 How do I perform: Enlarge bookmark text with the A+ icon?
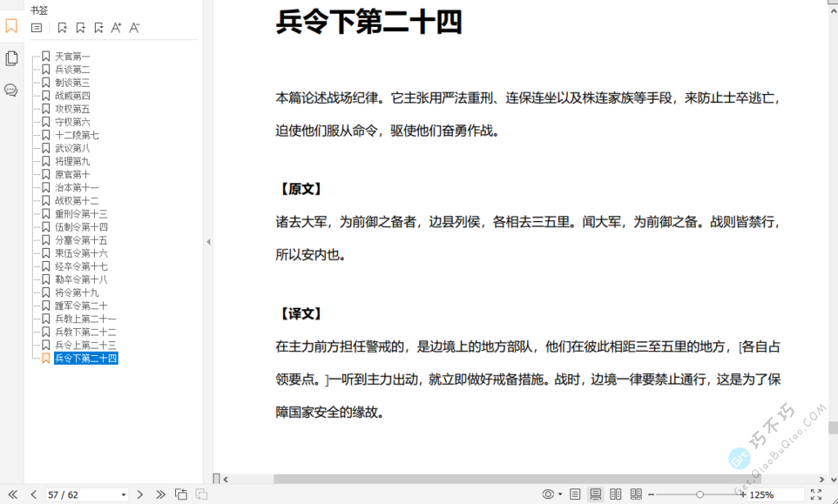117,28
